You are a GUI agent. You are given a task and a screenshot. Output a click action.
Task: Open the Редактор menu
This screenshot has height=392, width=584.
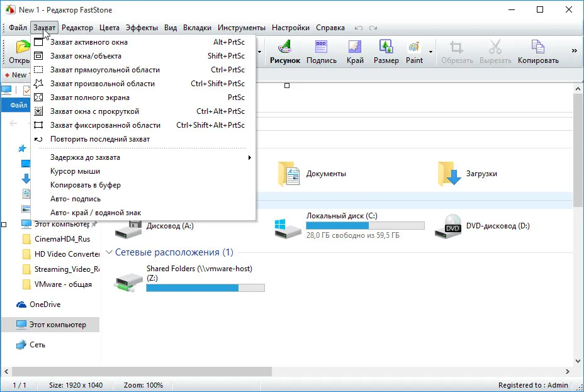click(77, 28)
